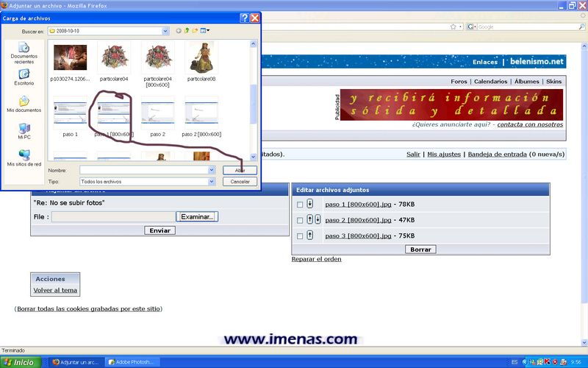Move paso 1 attachment down
Screen dimensions: 588x368
pyautogui.click(x=310, y=204)
